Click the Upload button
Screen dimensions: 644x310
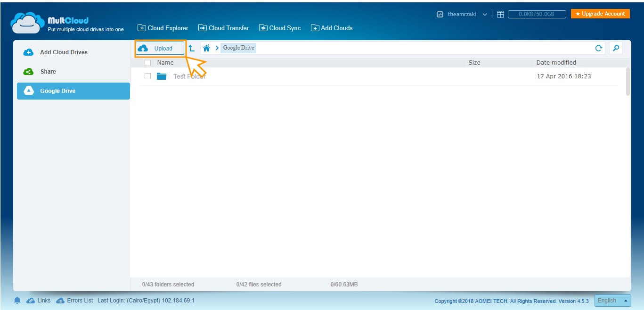click(x=160, y=48)
